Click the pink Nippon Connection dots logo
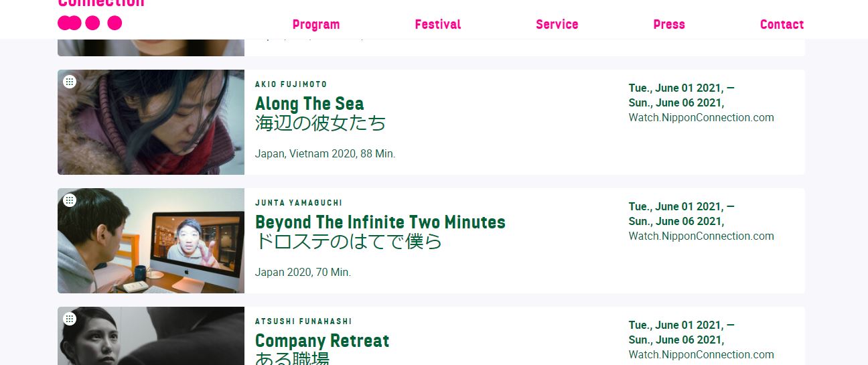The width and height of the screenshot is (868, 365). (x=90, y=23)
